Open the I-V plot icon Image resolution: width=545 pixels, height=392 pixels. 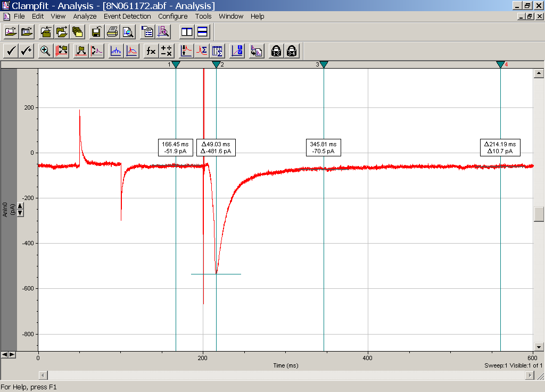237,51
